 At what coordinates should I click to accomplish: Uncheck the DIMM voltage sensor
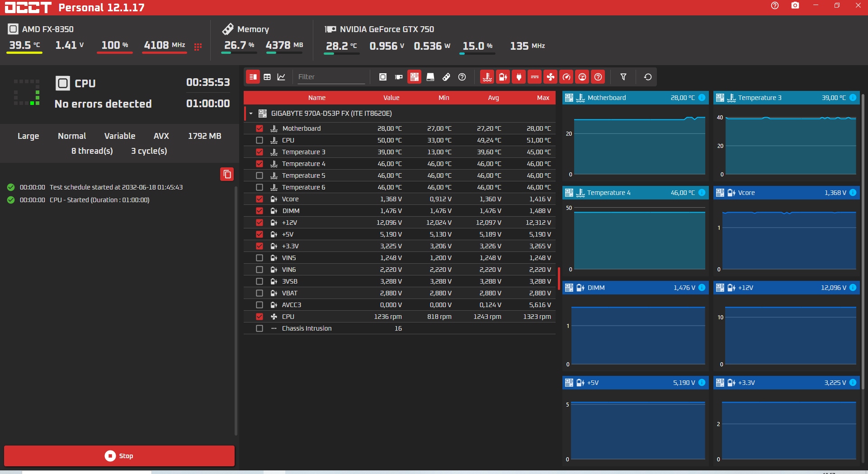pos(259,211)
